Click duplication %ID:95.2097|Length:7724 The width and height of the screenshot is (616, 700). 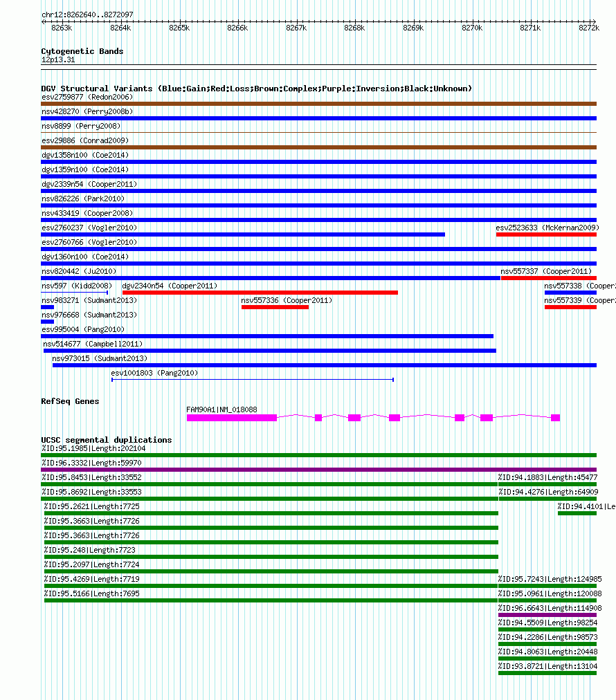coord(91,564)
